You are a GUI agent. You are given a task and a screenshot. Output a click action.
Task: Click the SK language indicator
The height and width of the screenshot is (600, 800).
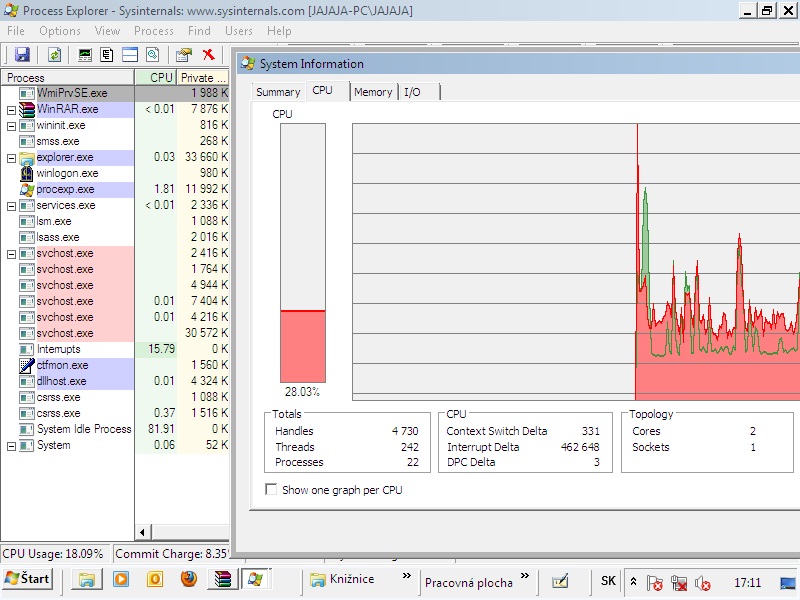click(x=608, y=581)
